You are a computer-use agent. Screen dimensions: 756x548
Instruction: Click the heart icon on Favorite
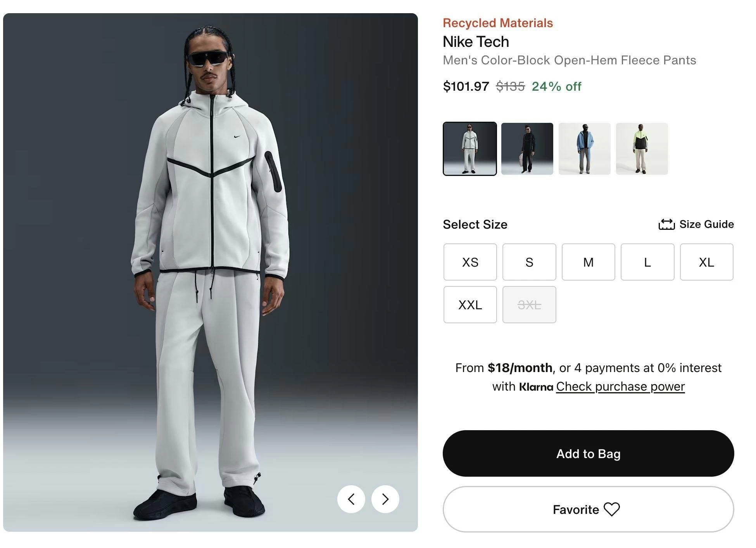(x=612, y=509)
